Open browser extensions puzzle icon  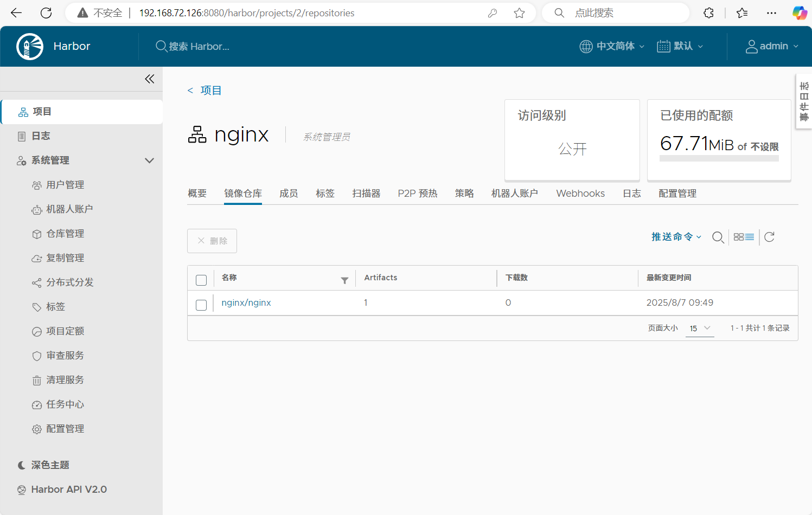coord(708,13)
